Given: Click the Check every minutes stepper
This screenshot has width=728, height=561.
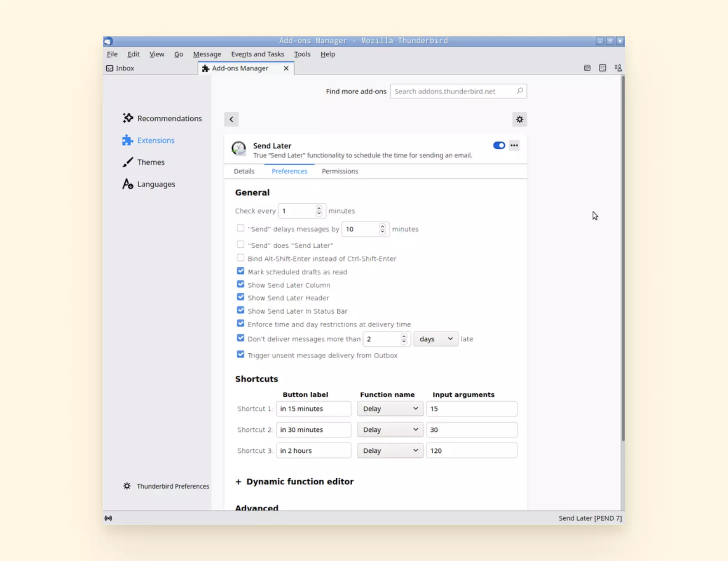Looking at the screenshot, I should [319, 211].
